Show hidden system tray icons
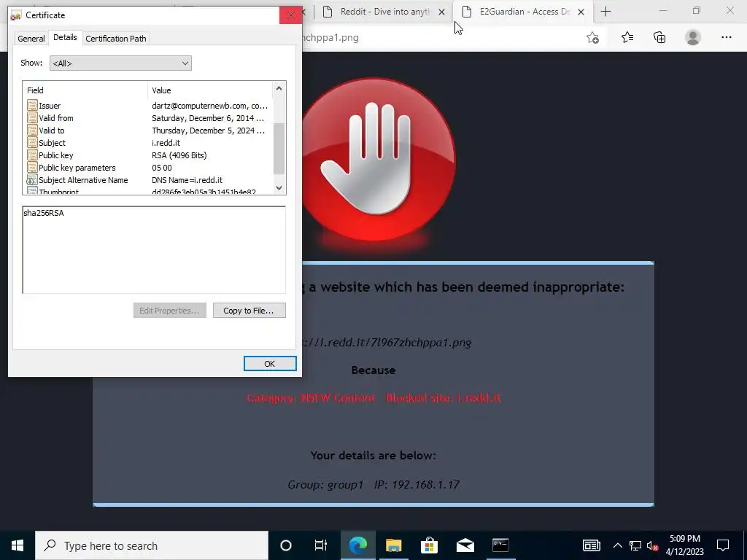This screenshot has height=560, width=747. click(x=617, y=545)
